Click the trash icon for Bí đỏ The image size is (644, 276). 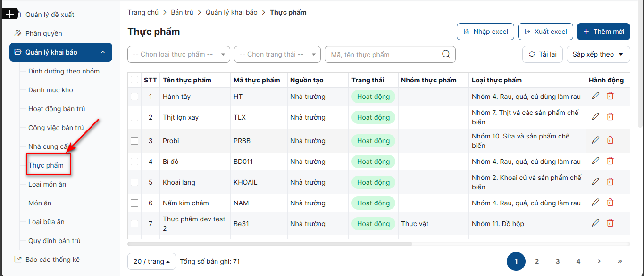pos(610,161)
